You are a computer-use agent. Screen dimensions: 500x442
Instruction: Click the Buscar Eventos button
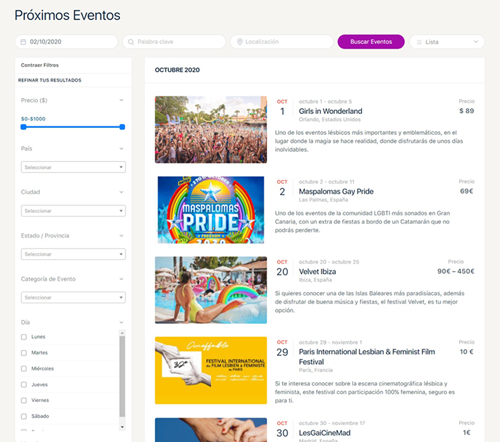click(371, 42)
